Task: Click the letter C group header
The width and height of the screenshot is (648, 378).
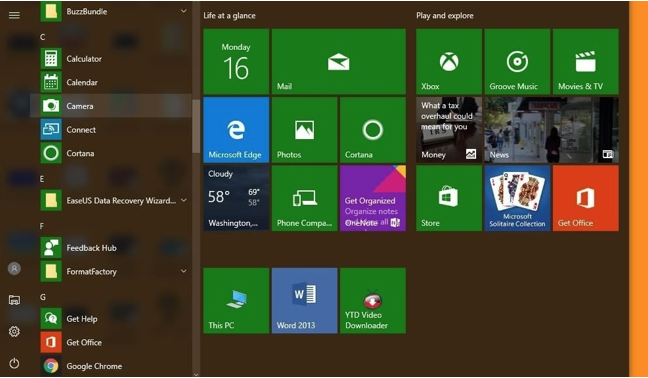Action: [43, 37]
